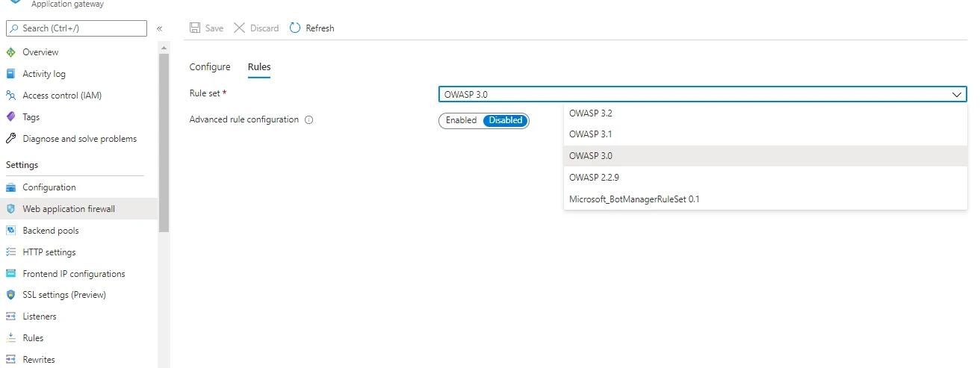Select Microsoft_BotManagerRuleSet 0.1 option

[633, 199]
